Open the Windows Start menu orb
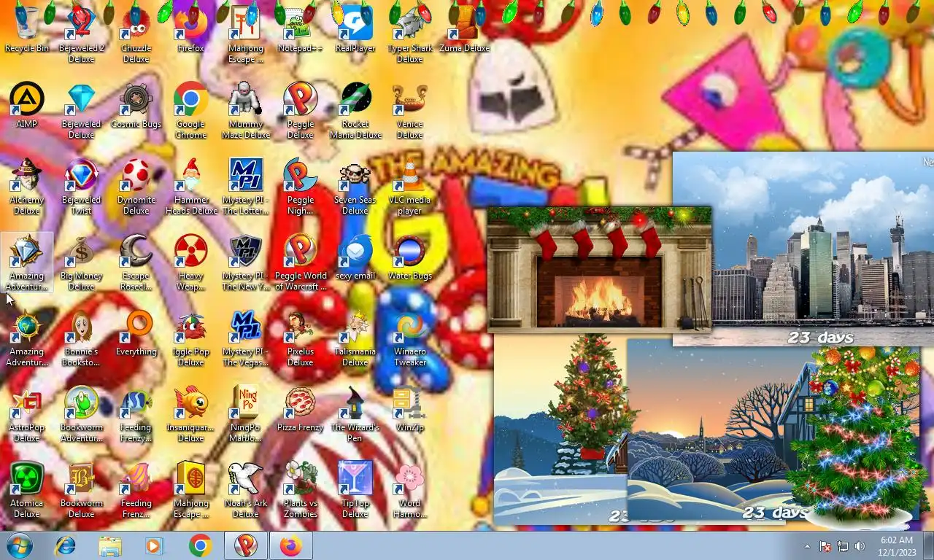The image size is (934, 560). 20,545
